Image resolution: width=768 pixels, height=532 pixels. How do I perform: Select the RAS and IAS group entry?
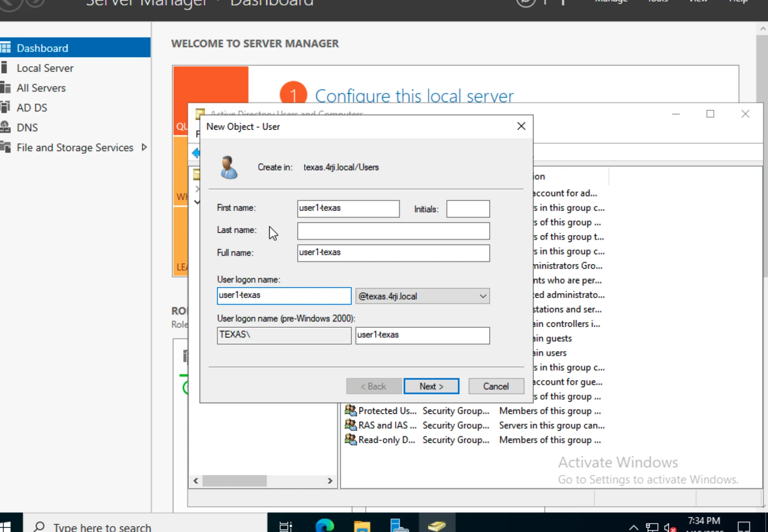point(386,425)
